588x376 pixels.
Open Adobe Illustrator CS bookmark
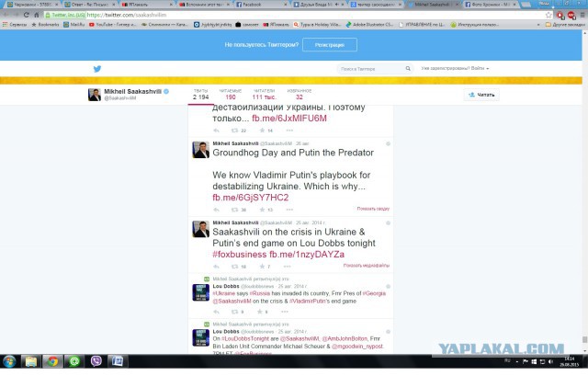point(369,25)
